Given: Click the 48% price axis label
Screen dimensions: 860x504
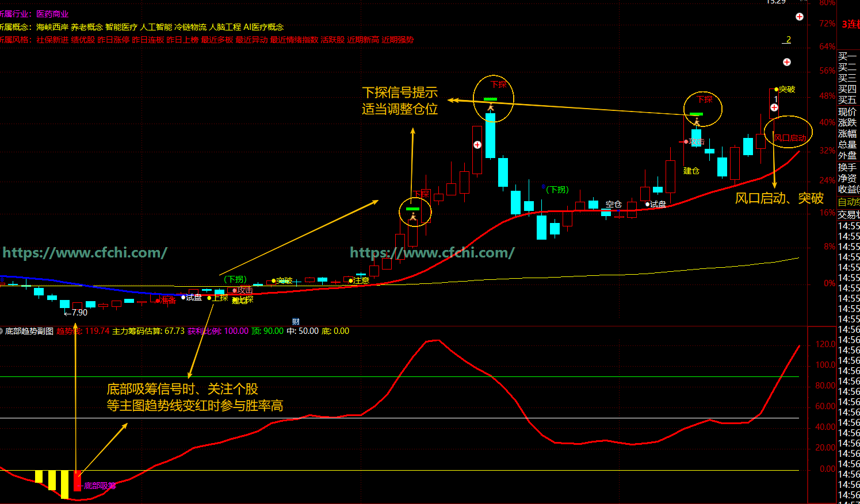Looking at the screenshot, I should point(827,96).
